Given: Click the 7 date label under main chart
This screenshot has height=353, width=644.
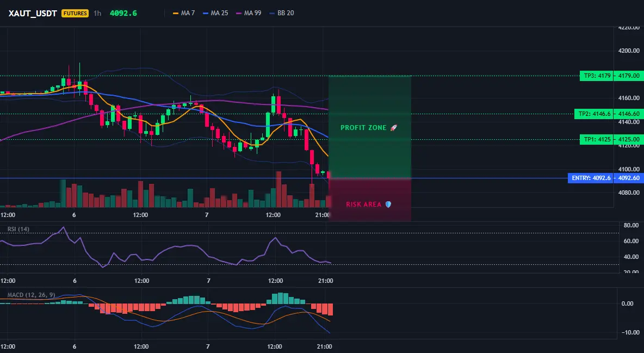Looking at the screenshot, I should (x=207, y=215).
